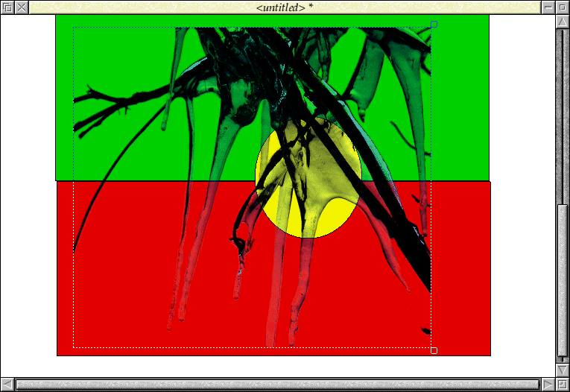Click the bottom-right selection resize handle
570x392 pixels.
(x=434, y=350)
